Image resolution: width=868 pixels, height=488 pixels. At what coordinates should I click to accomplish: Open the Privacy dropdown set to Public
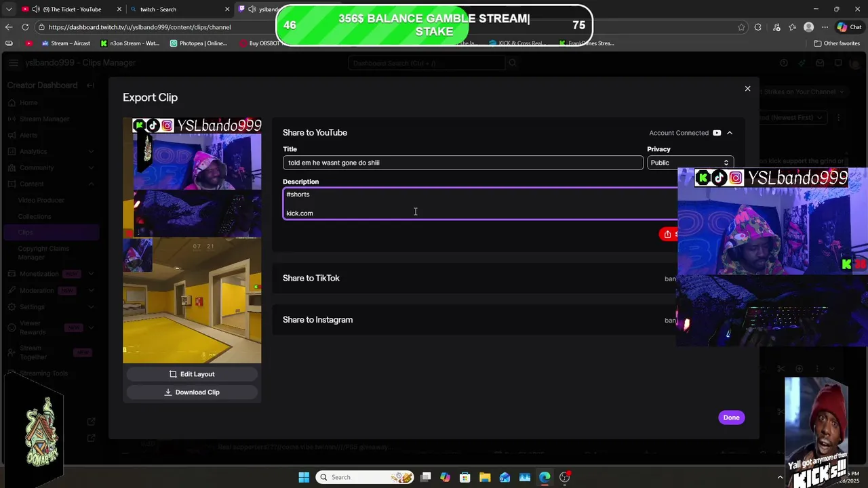point(690,163)
